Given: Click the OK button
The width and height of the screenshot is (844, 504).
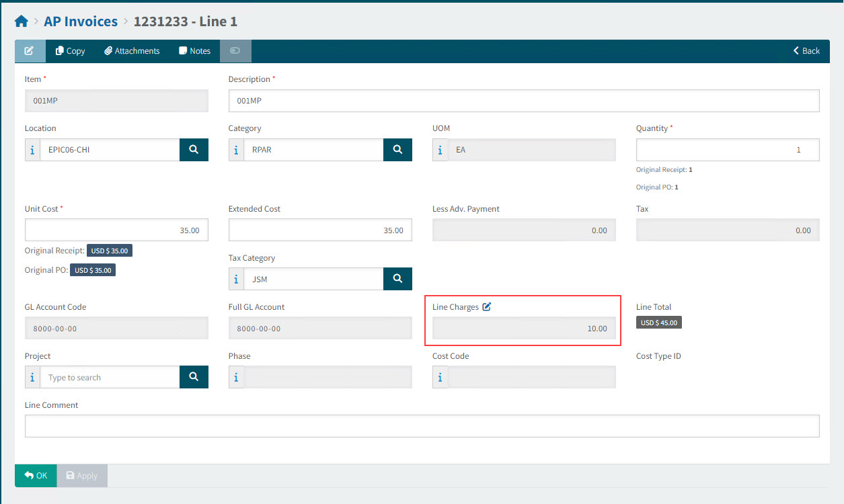Looking at the screenshot, I should (x=36, y=476).
